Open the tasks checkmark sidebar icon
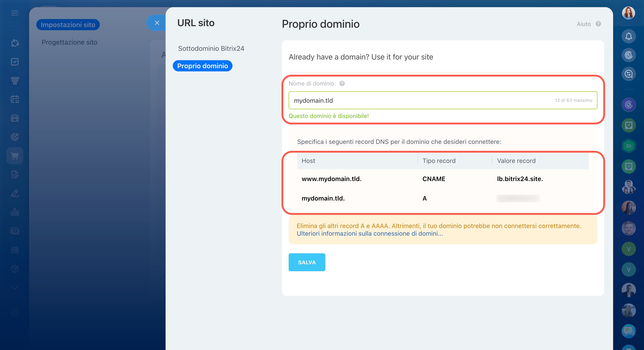644x350 pixels. (15, 62)
